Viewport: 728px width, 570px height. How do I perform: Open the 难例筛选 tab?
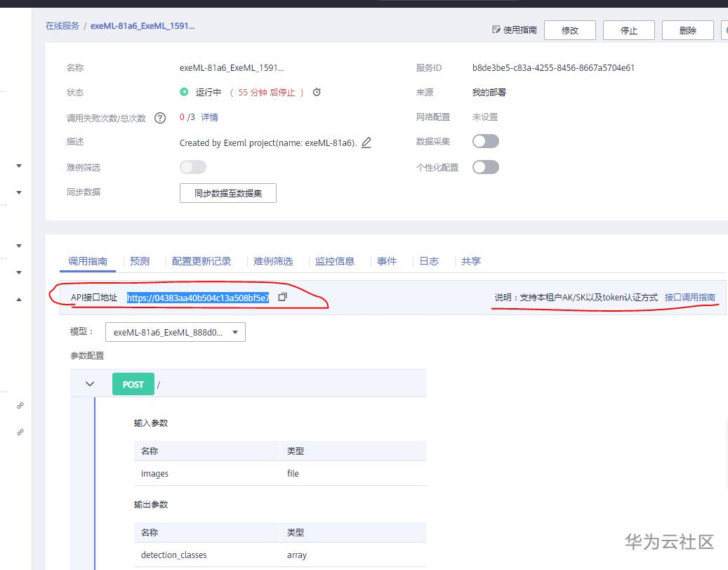pyautogui.click(x=273, y=261)
